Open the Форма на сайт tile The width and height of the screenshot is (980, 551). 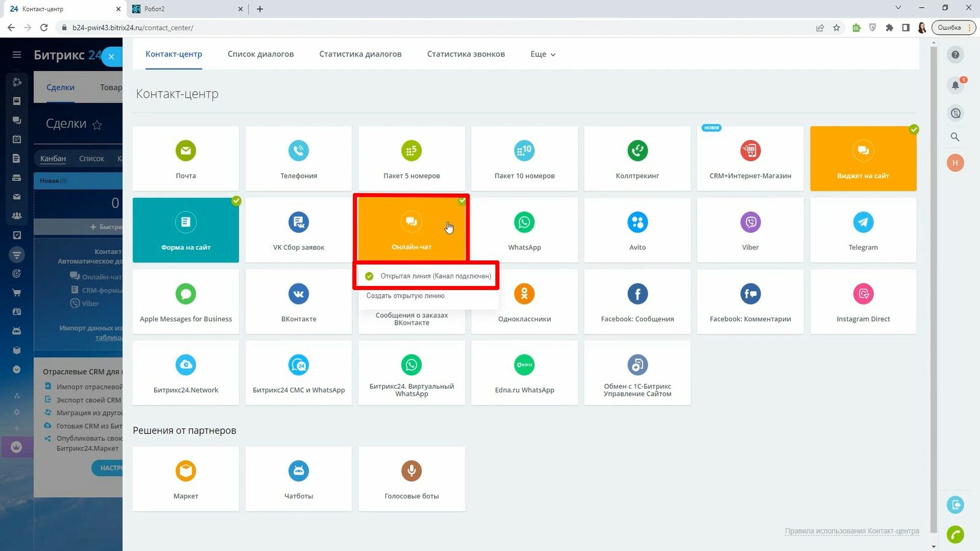[185, 230]
